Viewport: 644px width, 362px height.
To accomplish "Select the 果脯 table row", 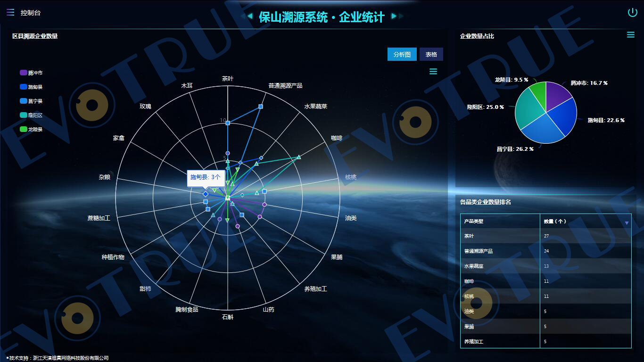I will (x=546, y=326).
